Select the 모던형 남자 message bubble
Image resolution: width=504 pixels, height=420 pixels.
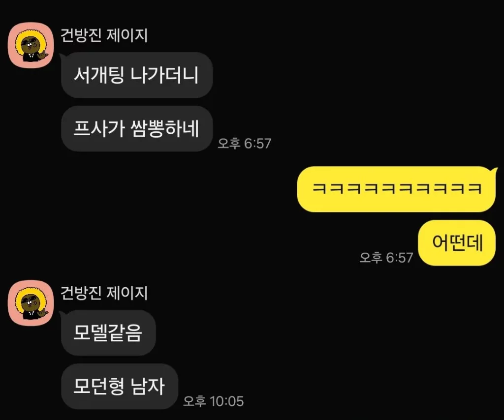(x=120, y=386)
